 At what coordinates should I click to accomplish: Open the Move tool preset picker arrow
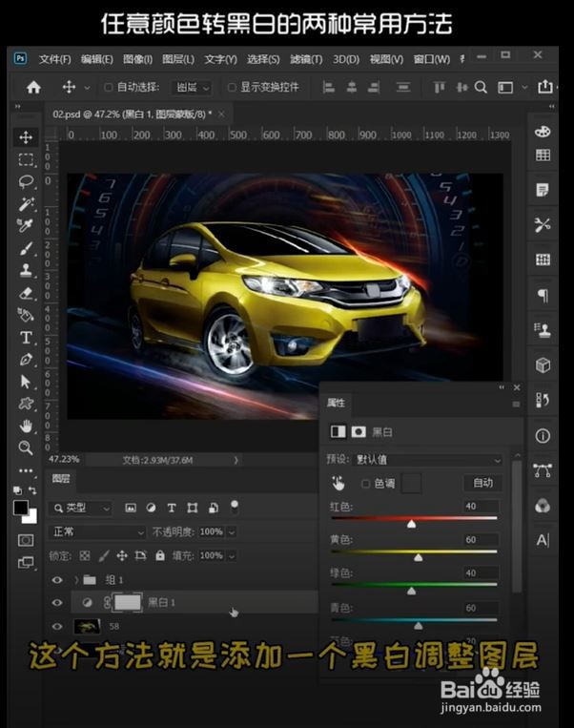point(87,87)
